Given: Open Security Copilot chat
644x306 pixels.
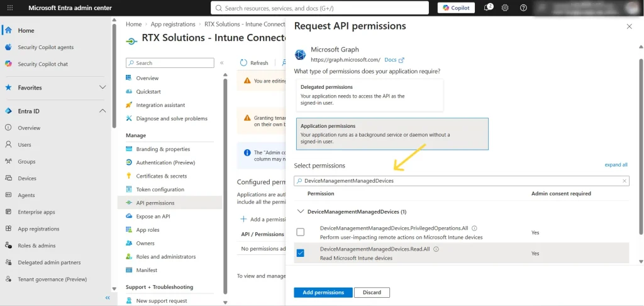Looking at the screenshot, I should click(x=43, y=64).
